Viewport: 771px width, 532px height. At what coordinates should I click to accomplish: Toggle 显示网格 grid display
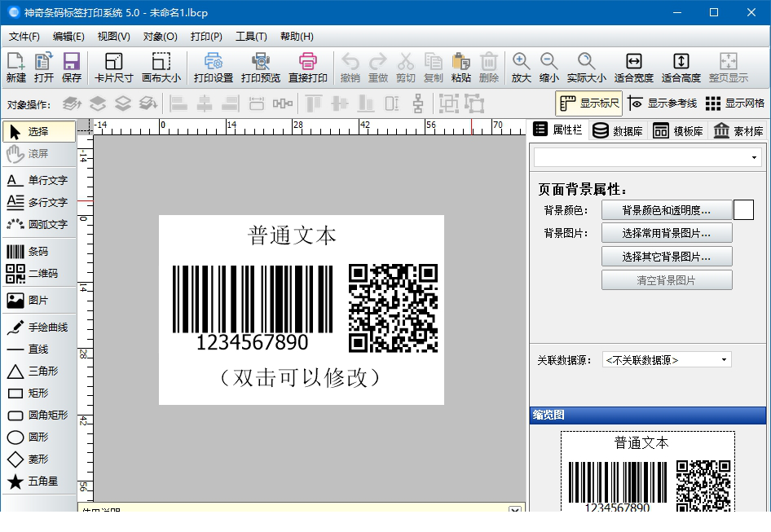[x=734, y=103]
